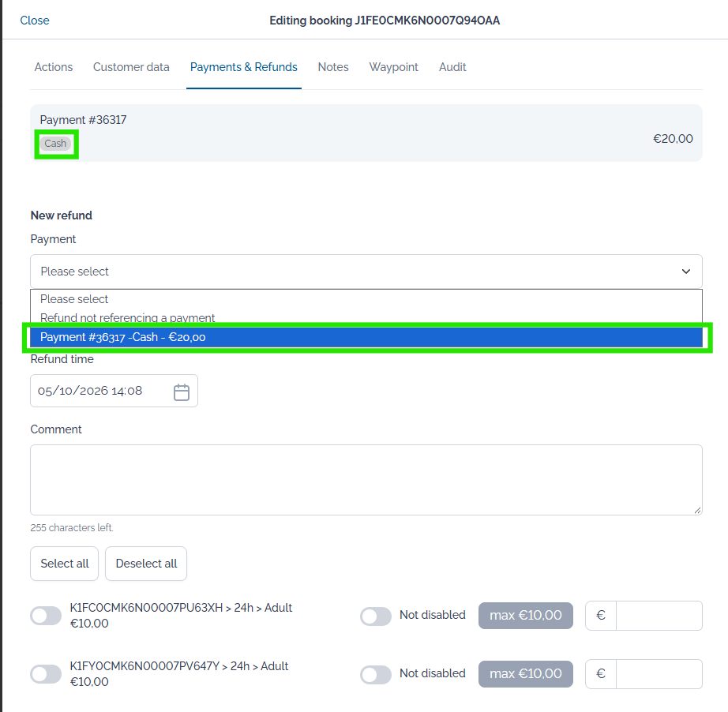Open the Customer data tab
Viewport: 728px width, 712px height.
[131, 67]
